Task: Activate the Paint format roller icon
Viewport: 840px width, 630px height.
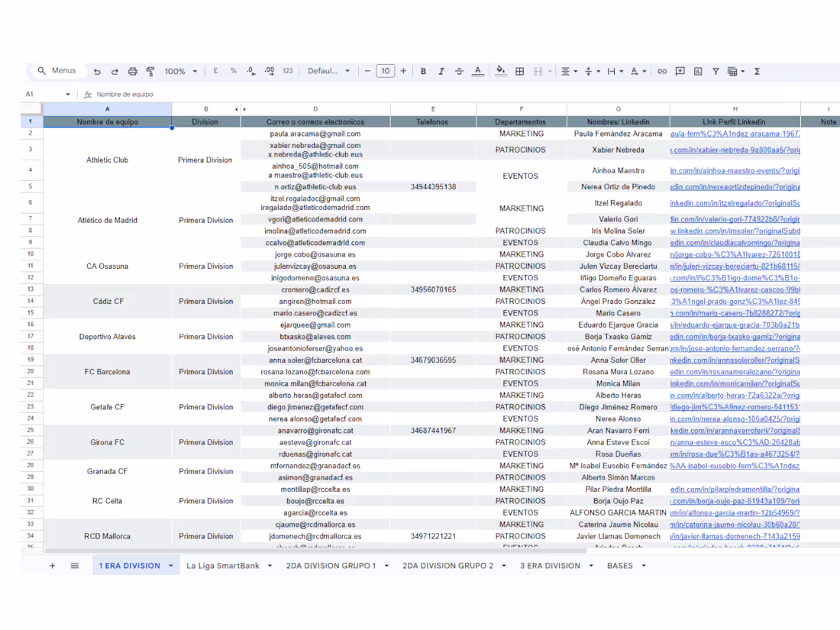Action: (x=150, y=71)
